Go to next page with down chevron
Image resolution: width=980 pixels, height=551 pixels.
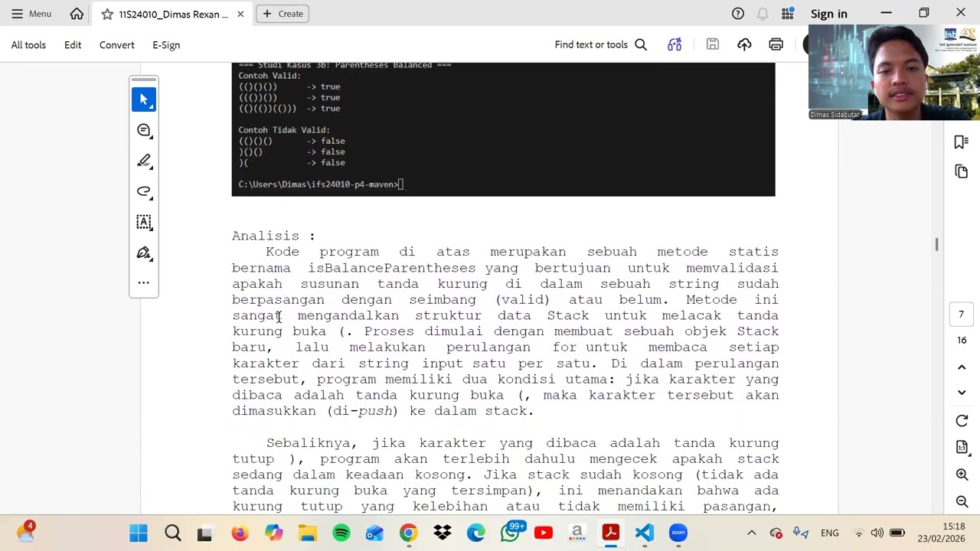pos(962,392)
